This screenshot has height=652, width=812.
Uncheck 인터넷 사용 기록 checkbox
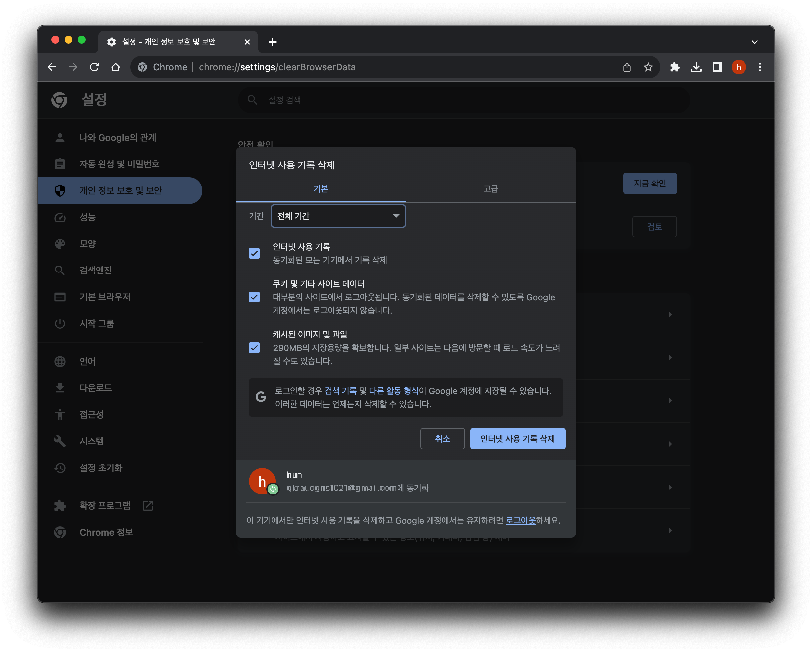pyautogui.click(x=254, y=253)
